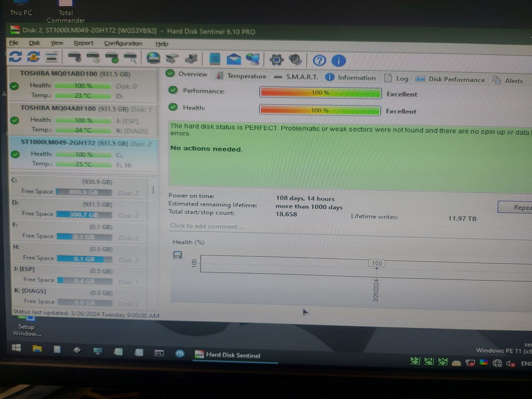Click the gray stacked drives toolbar icon
The image size is (532, 399).
click(x=173, y=59)
